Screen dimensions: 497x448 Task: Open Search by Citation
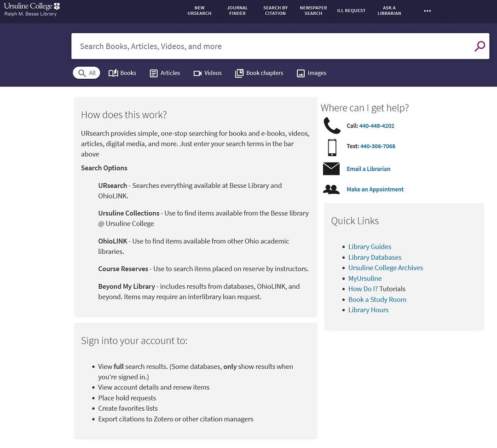[276, 11]
